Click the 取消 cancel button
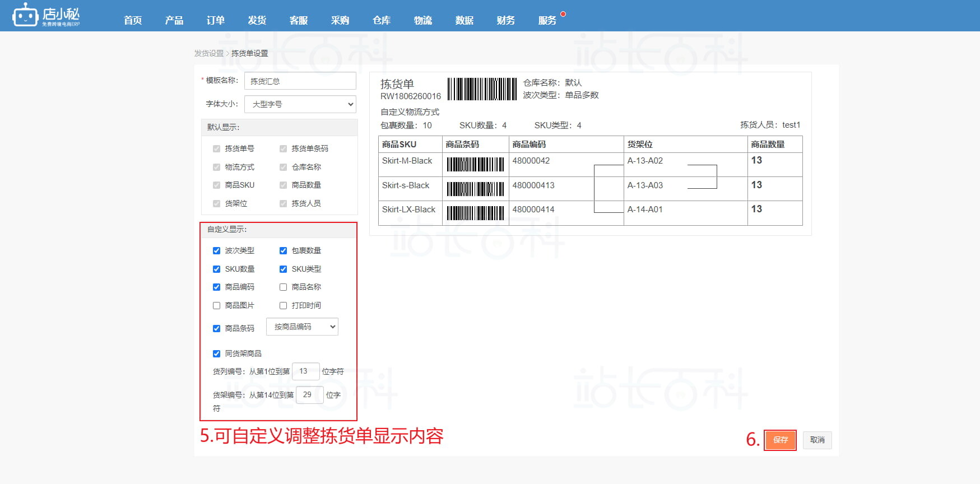 [x=817, y=440]
